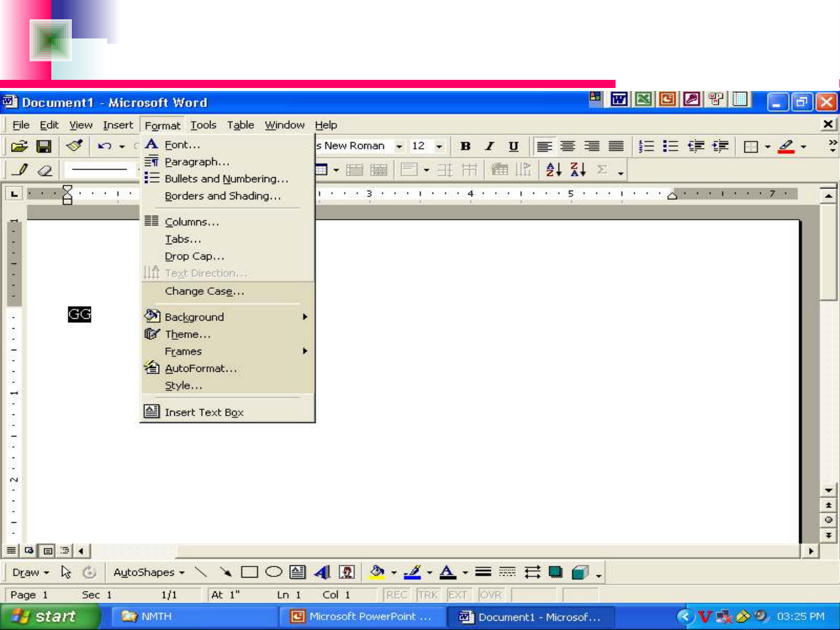Select the Rectangle shape tool
840x630 pixels.
[249, 572]
